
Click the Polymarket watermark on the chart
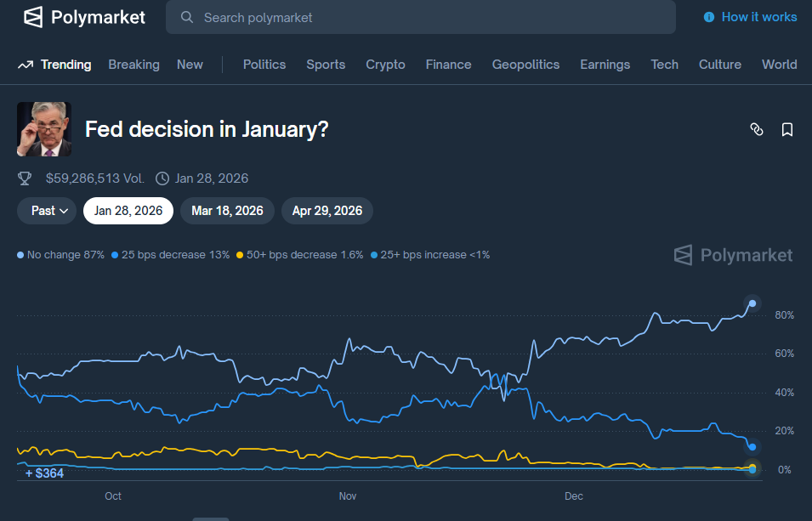(732, 254)
